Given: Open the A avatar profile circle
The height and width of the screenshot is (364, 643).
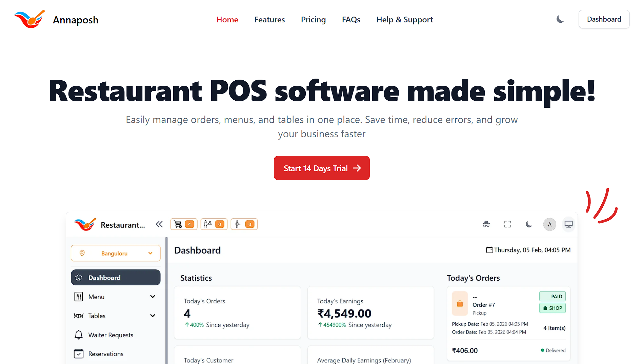Looking at the screenshot, I should point(550,224).
